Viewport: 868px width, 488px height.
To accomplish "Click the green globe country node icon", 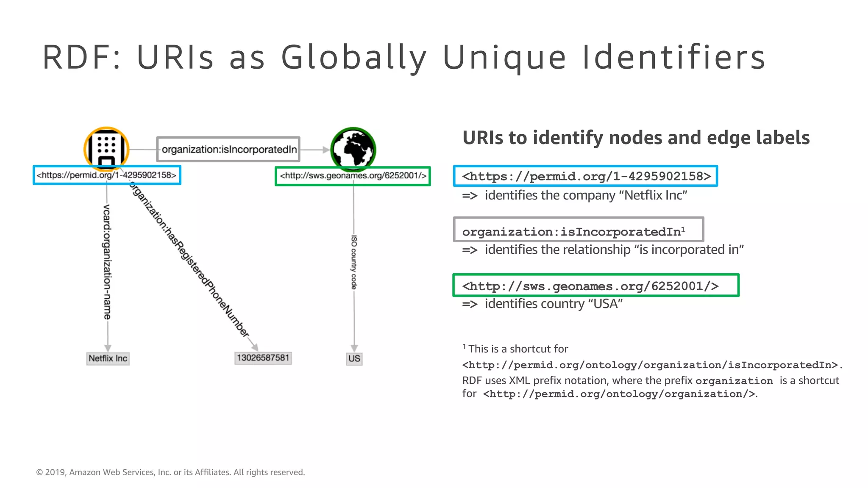I will tap(353, 149).
